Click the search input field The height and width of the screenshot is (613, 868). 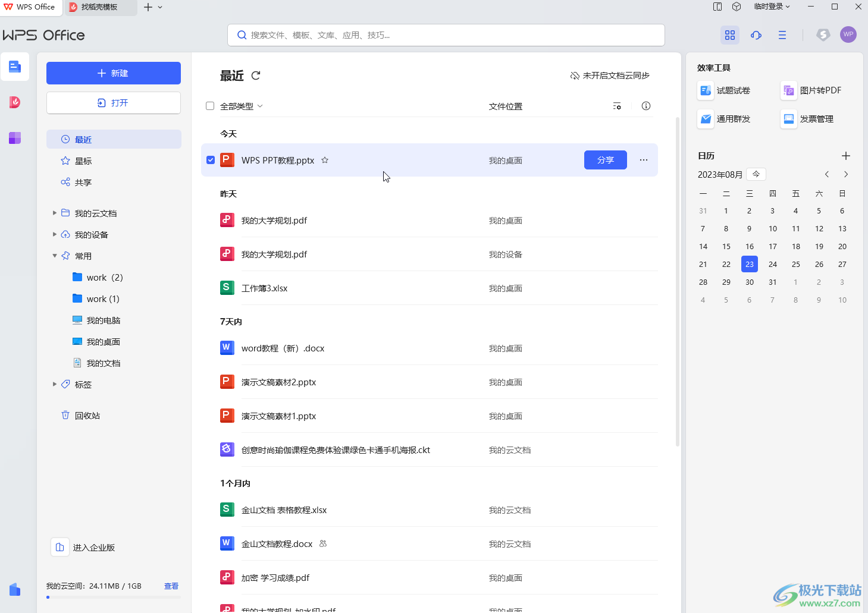tap(446, 35)
